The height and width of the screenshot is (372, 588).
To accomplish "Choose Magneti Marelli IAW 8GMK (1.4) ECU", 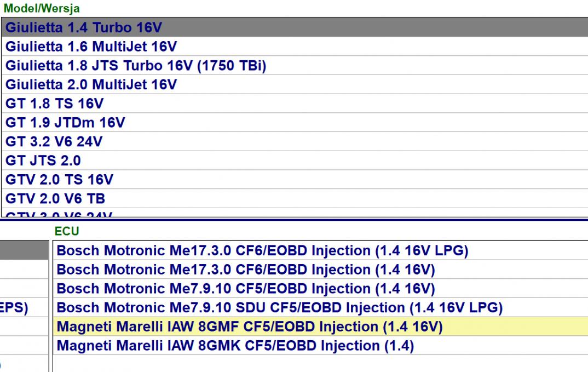I will (235, 346).
